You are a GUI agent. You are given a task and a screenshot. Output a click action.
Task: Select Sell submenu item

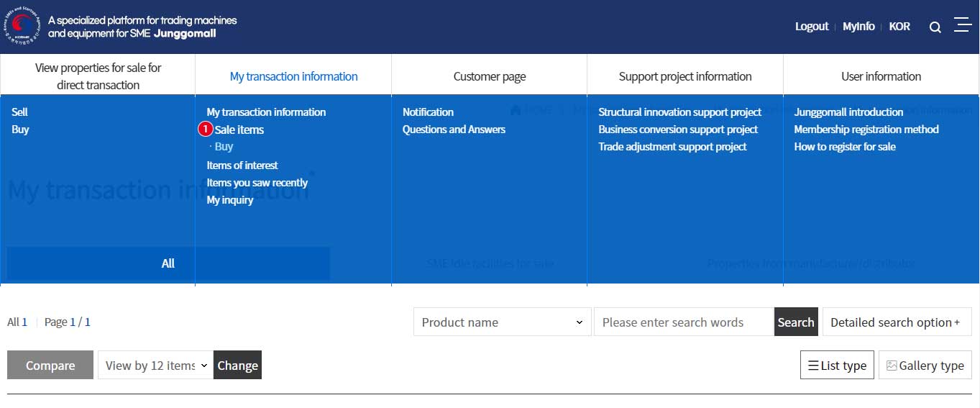(x=19, y=112)
